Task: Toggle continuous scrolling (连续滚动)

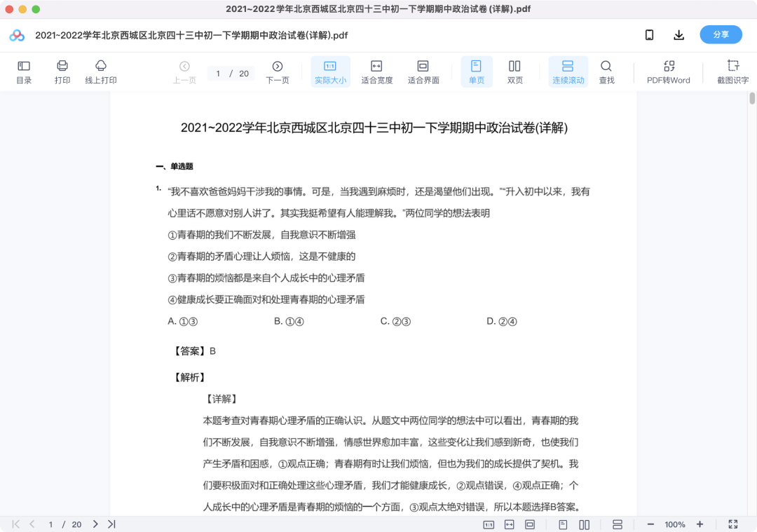Action: 568,72
